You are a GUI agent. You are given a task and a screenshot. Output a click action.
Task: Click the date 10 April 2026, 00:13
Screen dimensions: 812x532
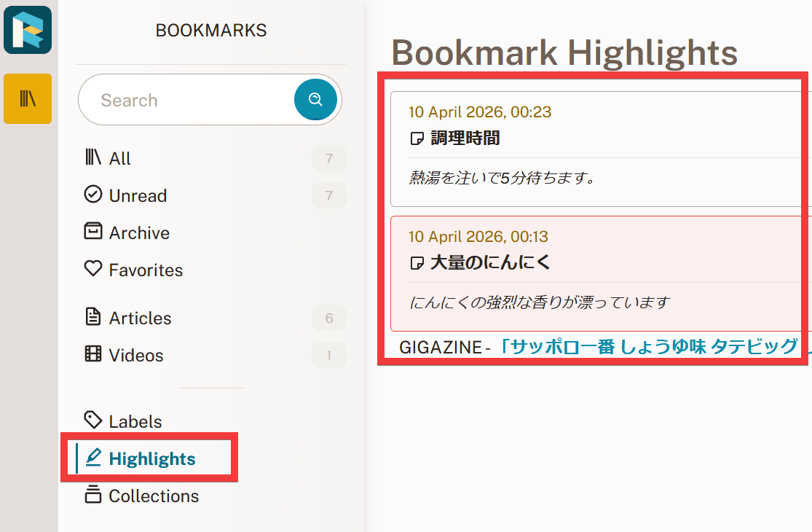pos(478,236)
